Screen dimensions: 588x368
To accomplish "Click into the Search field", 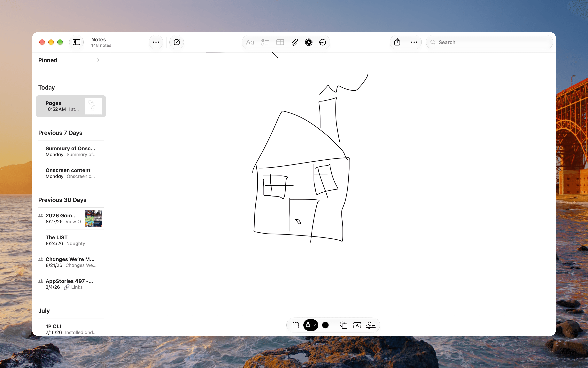I will tap(489, 42).
